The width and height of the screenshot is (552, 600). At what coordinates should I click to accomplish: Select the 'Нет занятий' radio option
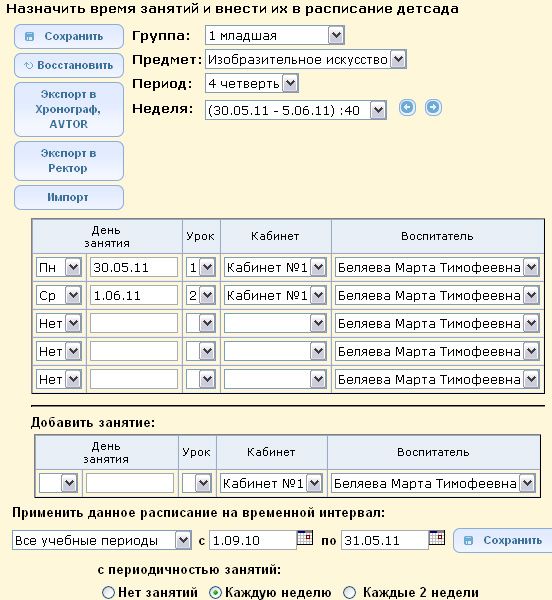pyautogui.click(x=109, y=592)
